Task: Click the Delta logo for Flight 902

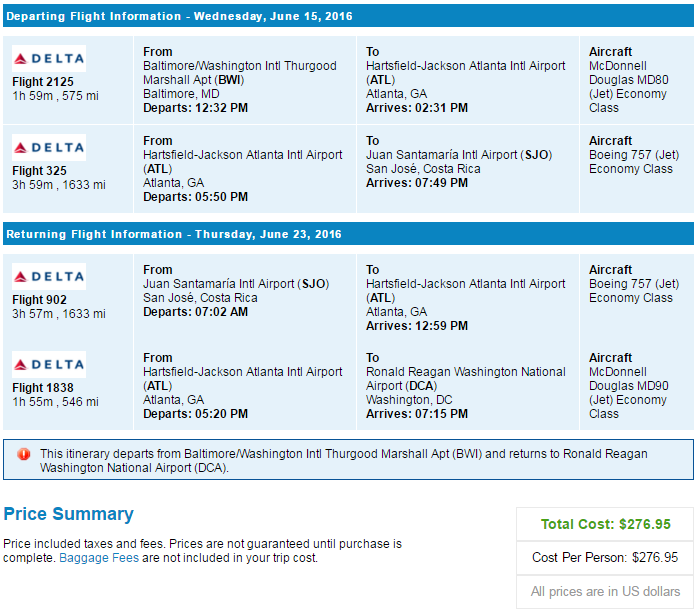Action: pos(49,276)
